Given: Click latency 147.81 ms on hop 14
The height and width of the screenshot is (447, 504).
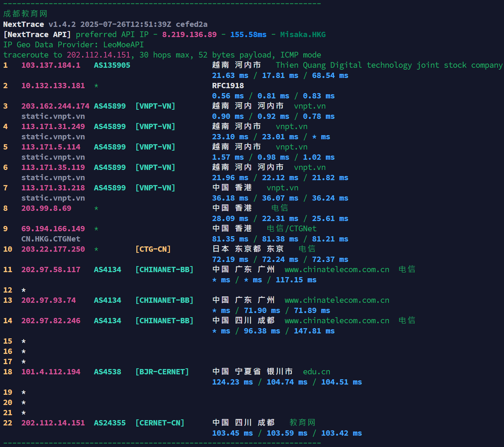Looking at the screenshot, I should pos(314,331).
